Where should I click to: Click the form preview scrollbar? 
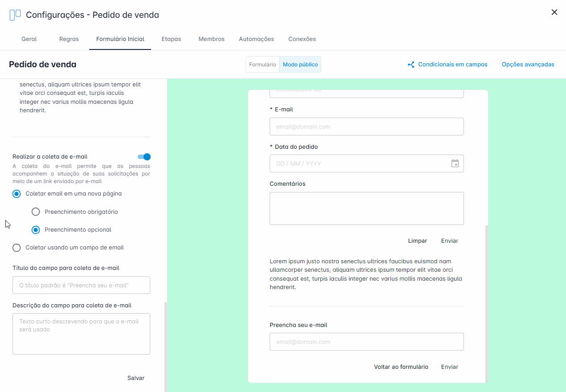point(487,303)
